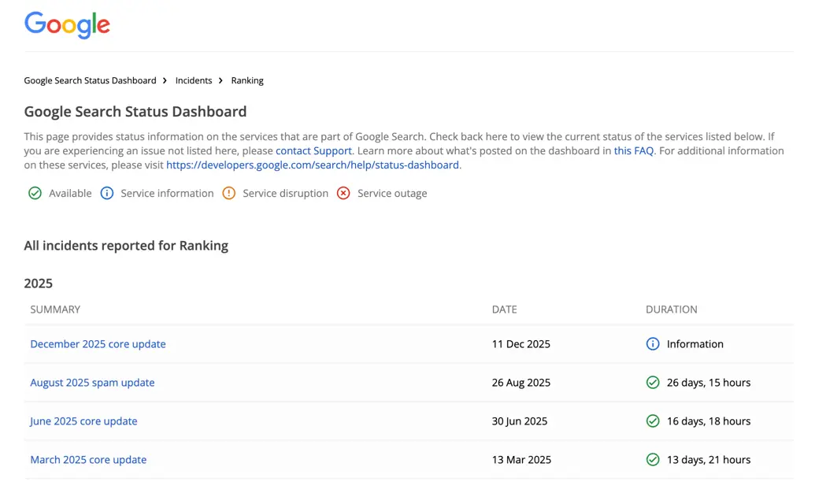This screenshot has width=815, height=504.
Task: Select the Ranking breadcrumb item
Action: [246, 80]
